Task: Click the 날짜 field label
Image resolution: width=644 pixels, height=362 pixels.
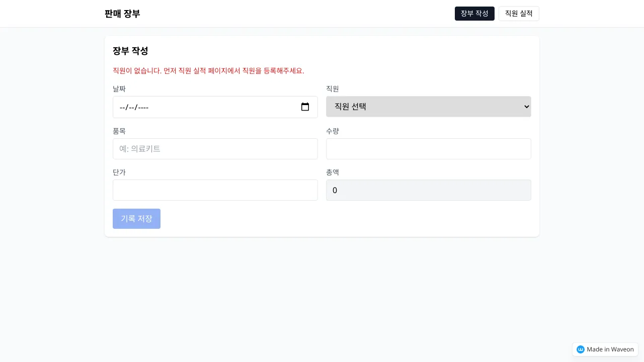Action: coord(119,89)
